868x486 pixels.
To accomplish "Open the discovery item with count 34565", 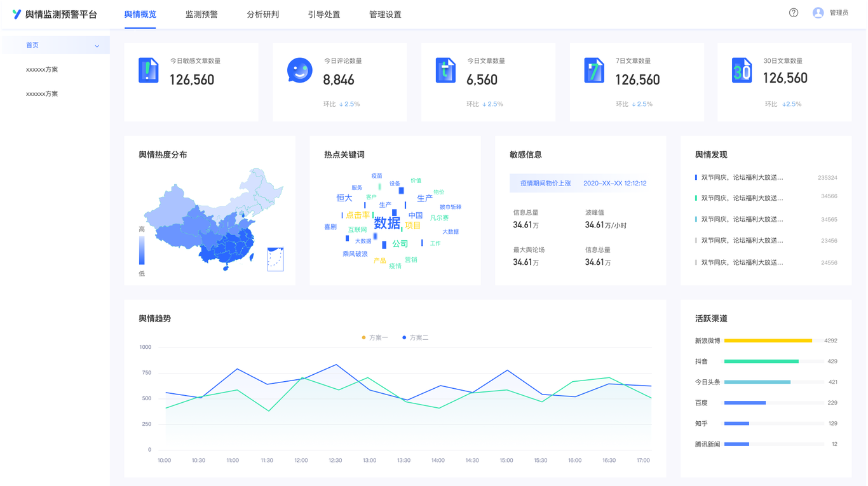I will [x=766, y=219].
